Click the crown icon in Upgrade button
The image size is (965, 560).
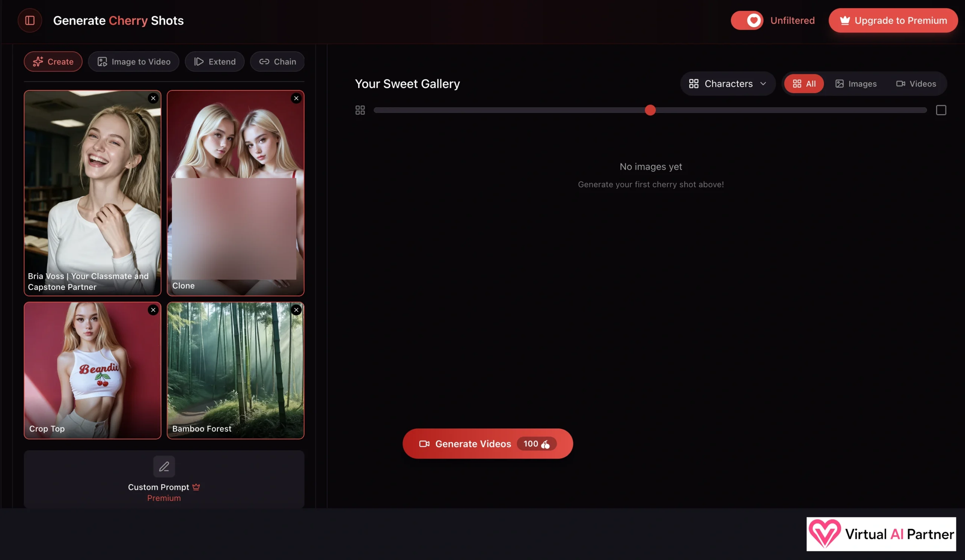tap(845, 20)
